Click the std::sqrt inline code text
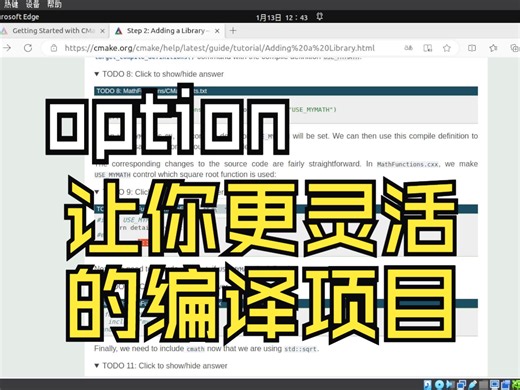 coord(300,349)
